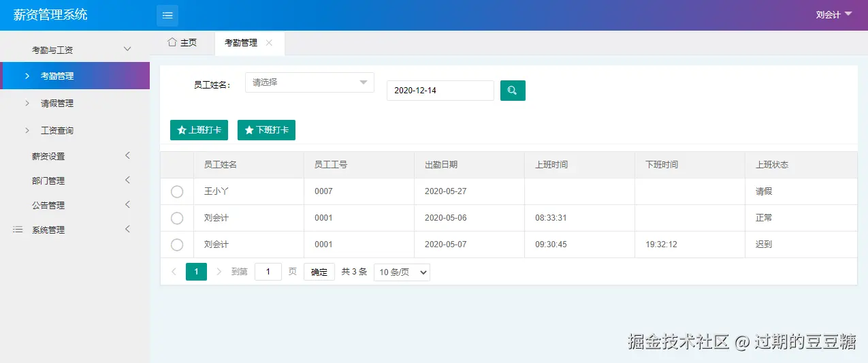Click the list icon beside 系统管理
868x363 pixels.
[x=18, y=230]
